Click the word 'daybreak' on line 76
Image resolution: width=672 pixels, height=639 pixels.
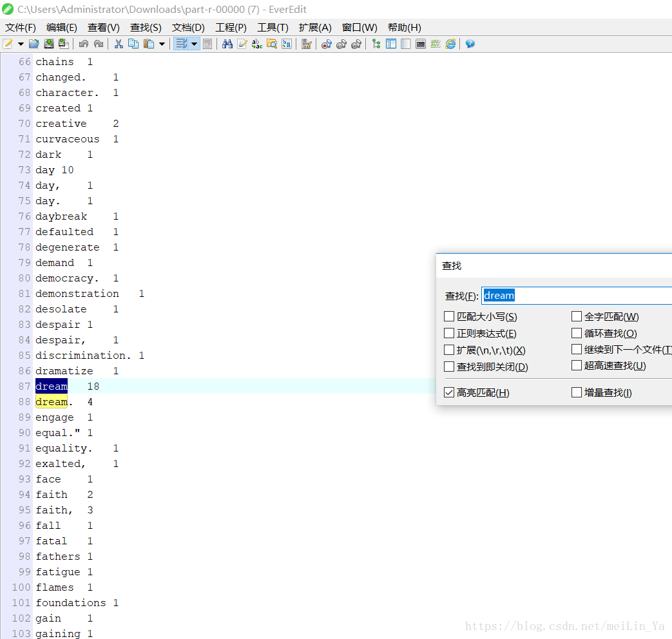61,216
